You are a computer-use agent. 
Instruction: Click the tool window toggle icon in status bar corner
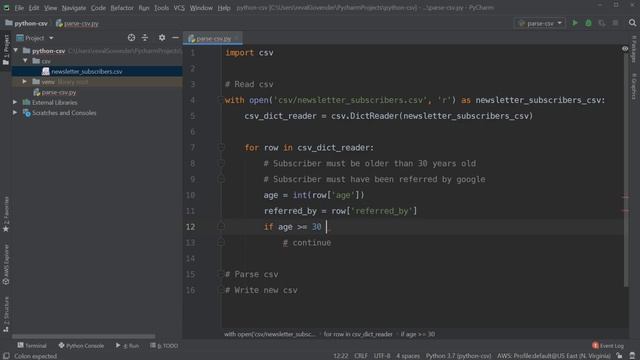(6, 356)
